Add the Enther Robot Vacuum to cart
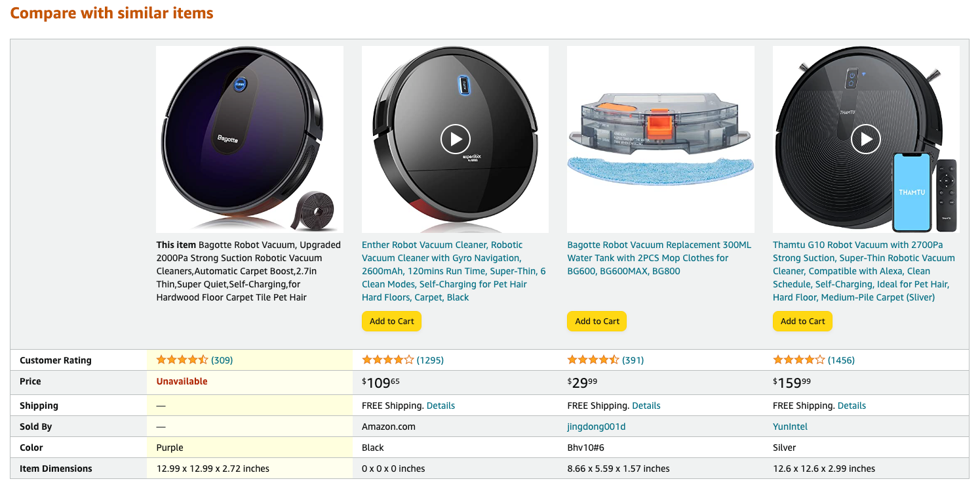980x500 pixels. 391,321
